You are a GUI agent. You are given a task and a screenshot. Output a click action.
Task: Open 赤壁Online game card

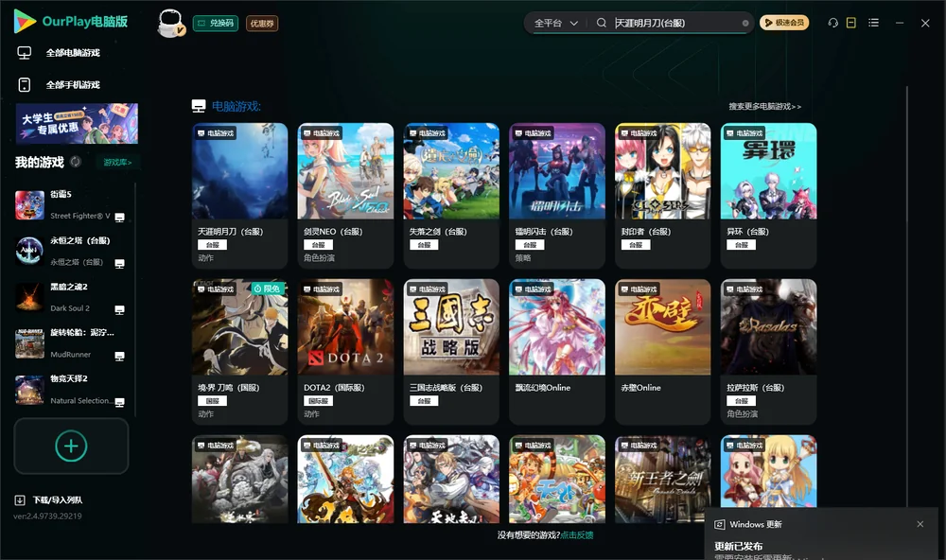pos(662,352)
